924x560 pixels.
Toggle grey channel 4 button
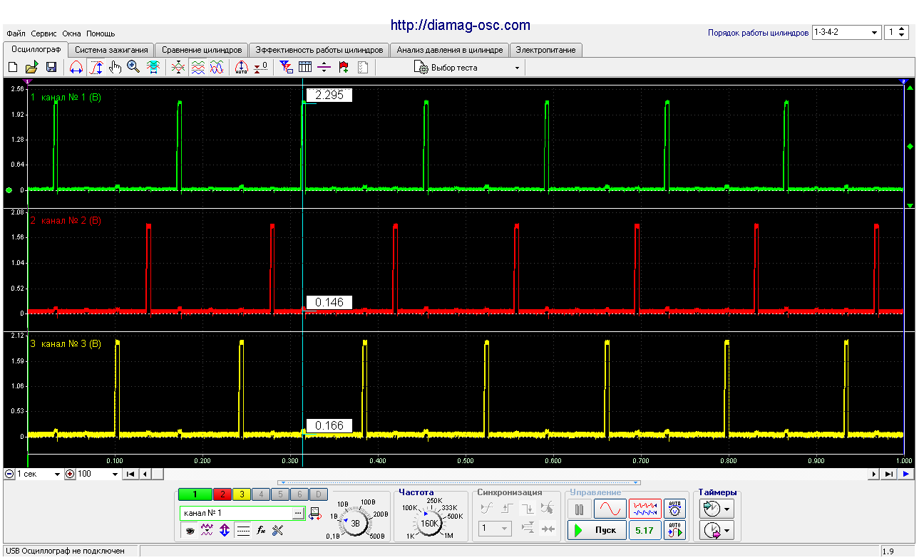point(261,494)
